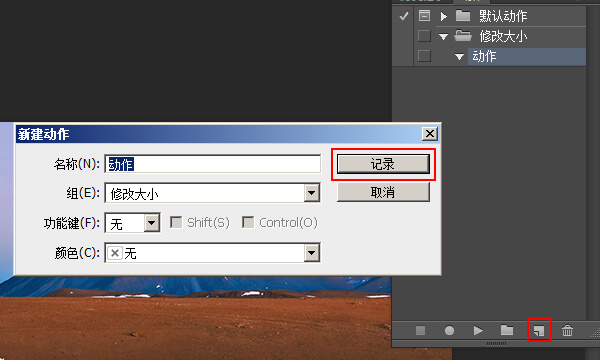This screenshot has height=360, width=600.
Task: Enable the Control(O) checkbox
Action: 248,222
